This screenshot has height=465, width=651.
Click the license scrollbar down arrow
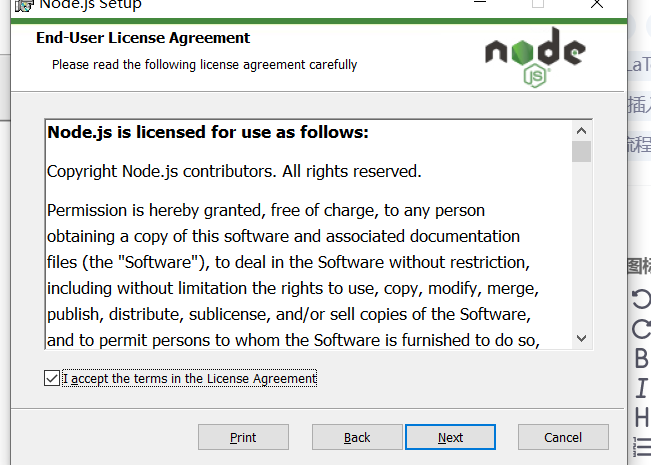[x=581, y=338]
